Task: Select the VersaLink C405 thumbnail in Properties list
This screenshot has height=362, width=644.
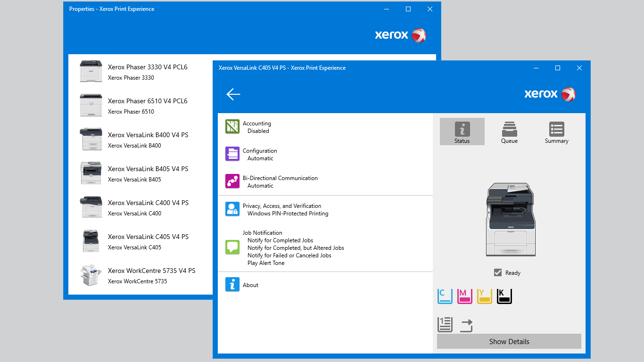Action: [91, 241]
